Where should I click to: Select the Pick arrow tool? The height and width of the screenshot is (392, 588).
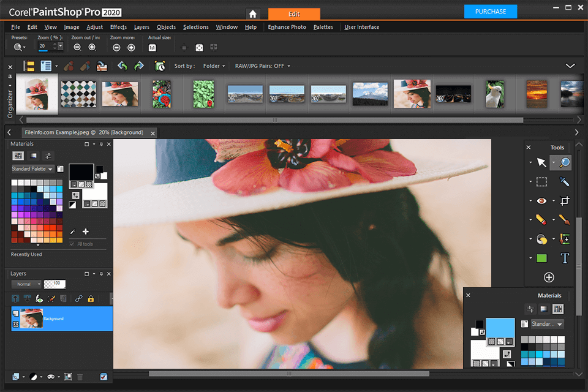542,162
